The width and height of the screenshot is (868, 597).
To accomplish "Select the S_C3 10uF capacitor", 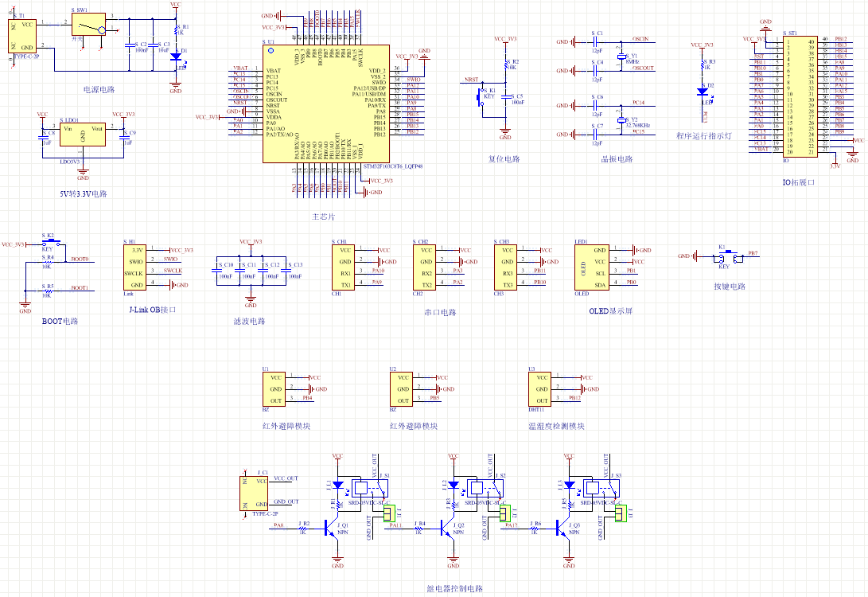I will tap(153, 45).
